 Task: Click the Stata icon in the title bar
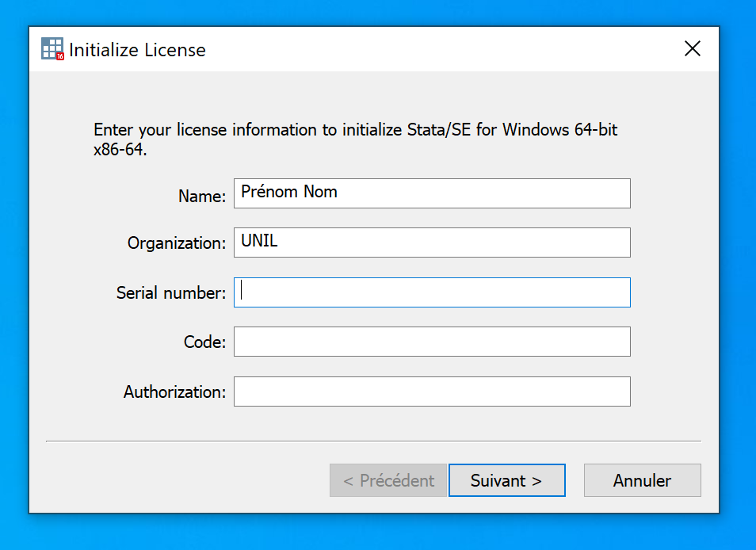pyautogui.click(x=52, y=49)
